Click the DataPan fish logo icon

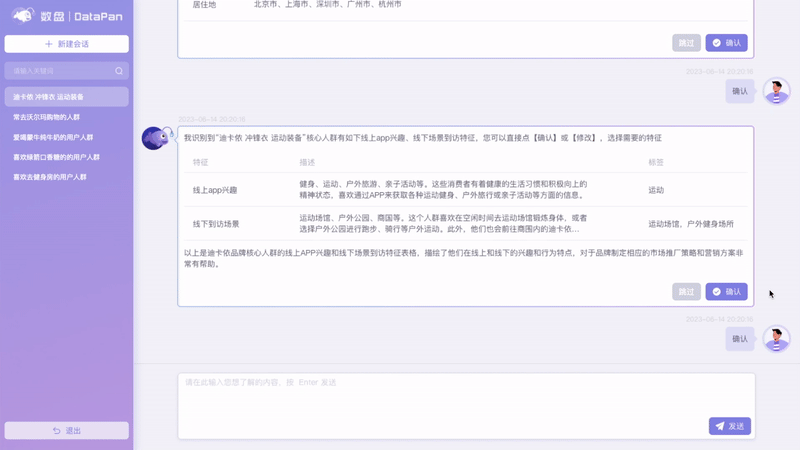[x=23, y=16]
